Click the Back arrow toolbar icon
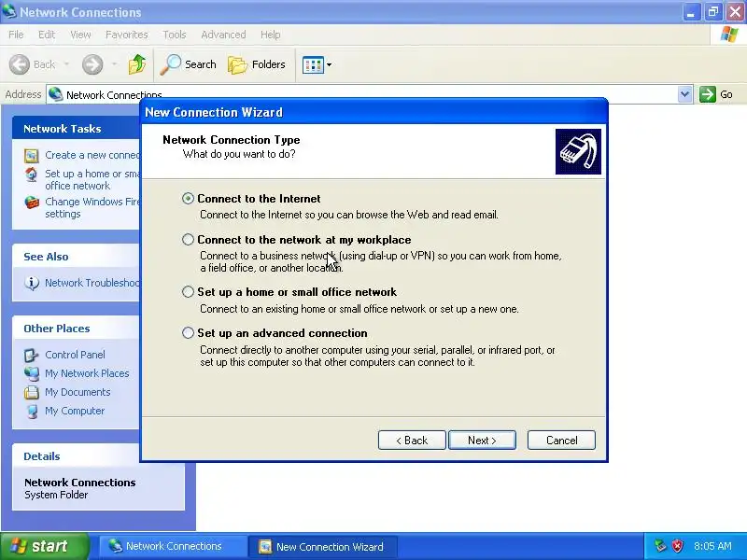Image resolution: width=747 pixels, height=560 pixels. [x=20, y=64]
